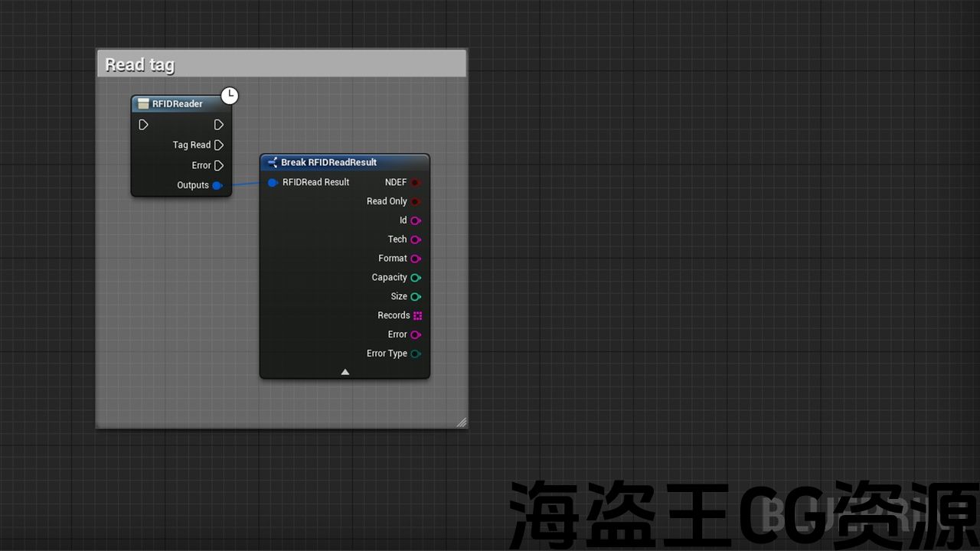The image size is (980, 551).
Task: Click the Read Only boolean pin
Action: point(415,201)
